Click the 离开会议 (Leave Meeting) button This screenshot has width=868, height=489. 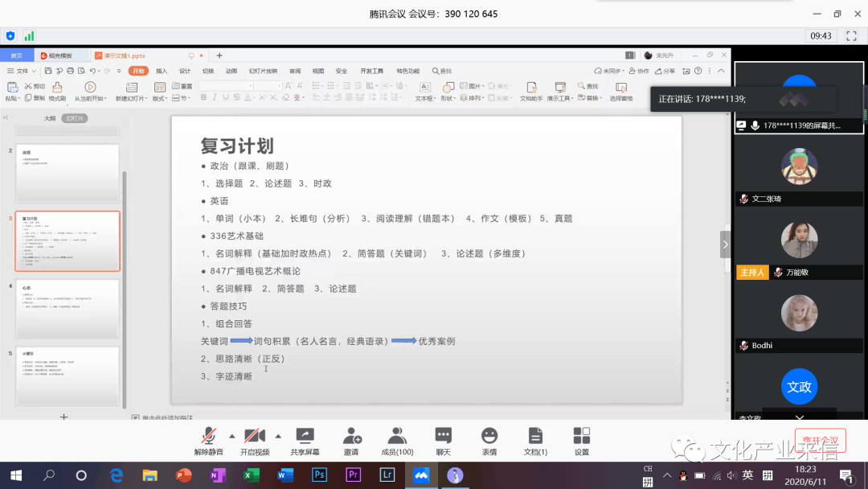(x=820, y=440)
